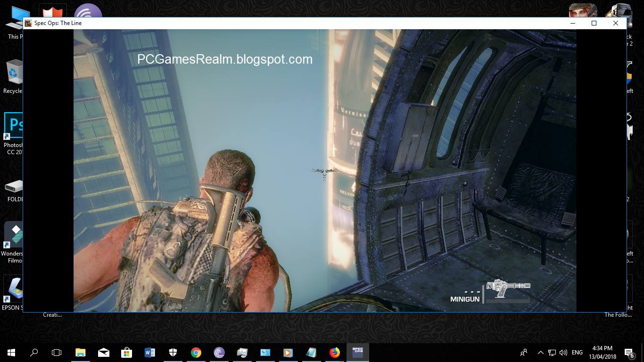Click the minigun ammo bar in HUD
Viewport: 644px width, 362px height.
pyautogui.click(x=507, y=301)
